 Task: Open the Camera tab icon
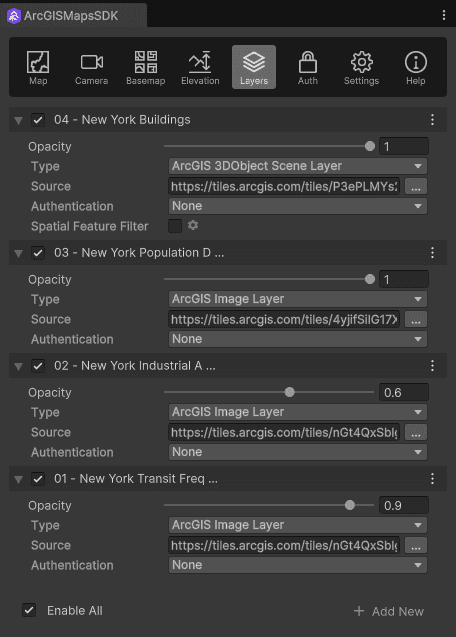91,67
